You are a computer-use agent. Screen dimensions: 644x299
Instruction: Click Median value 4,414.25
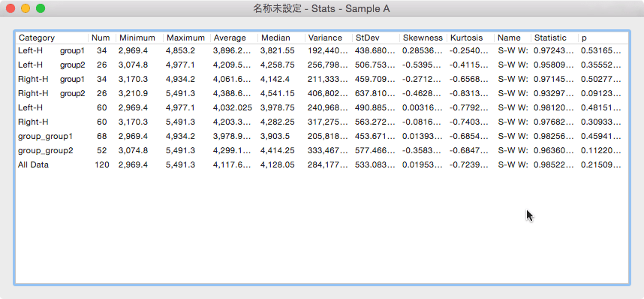[x=278, y=151]
